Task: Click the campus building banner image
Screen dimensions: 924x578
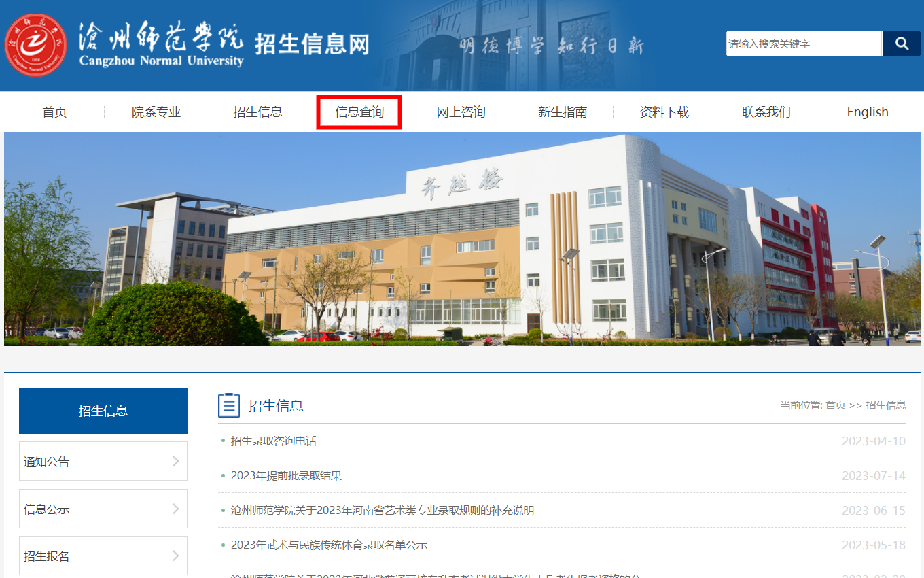Action: 462,239
